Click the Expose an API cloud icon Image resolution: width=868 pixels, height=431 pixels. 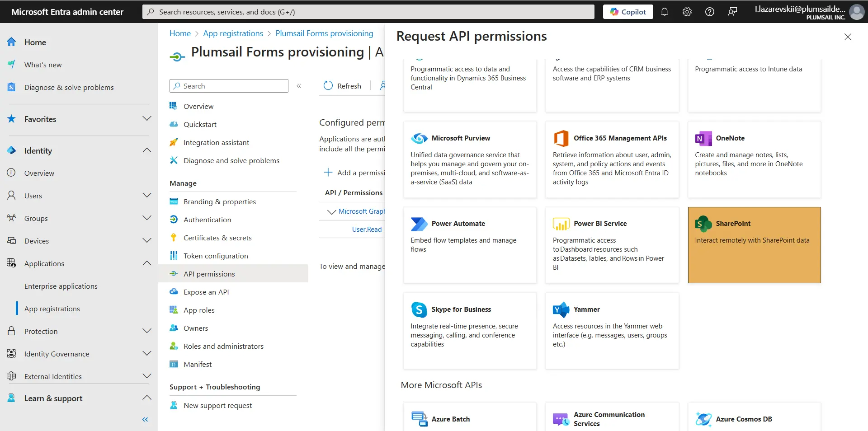click(174, 292)
